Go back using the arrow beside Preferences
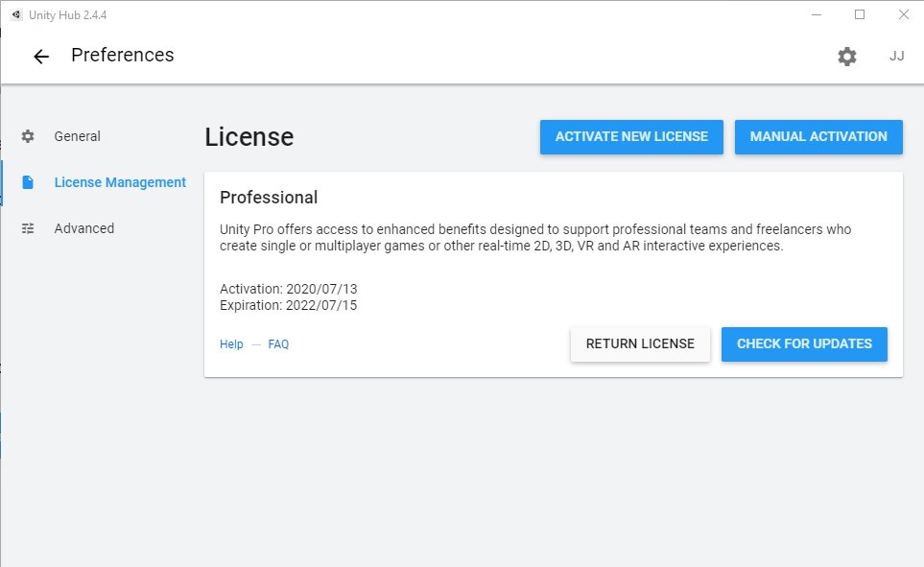 pyautogui.click(x=41, y=57)
